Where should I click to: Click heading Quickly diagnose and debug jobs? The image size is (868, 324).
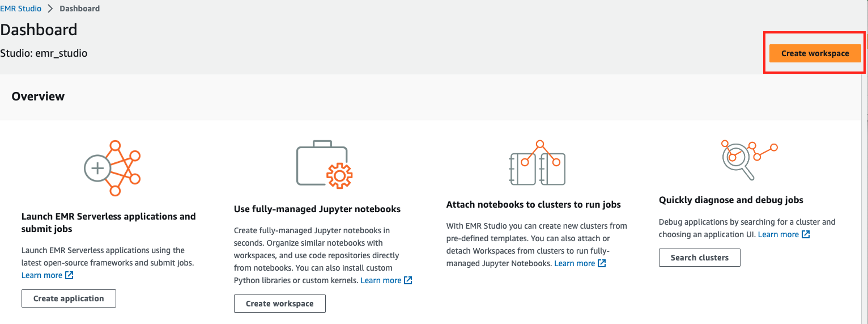point(731,200)
